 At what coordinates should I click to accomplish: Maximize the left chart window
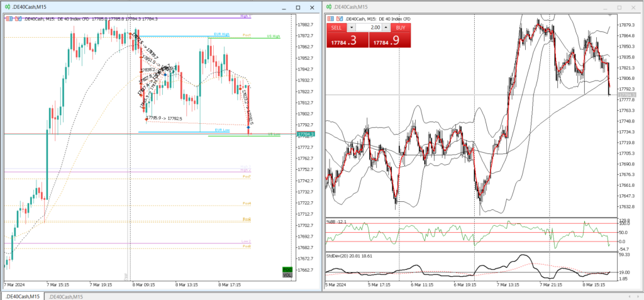[298, 8]
